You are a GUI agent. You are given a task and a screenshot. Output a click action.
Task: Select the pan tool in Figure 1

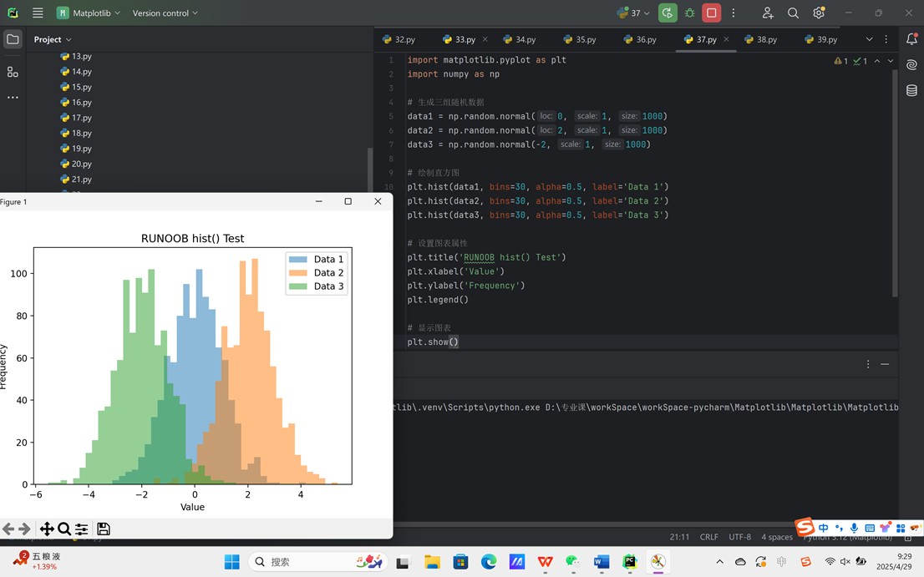[48, 528]
